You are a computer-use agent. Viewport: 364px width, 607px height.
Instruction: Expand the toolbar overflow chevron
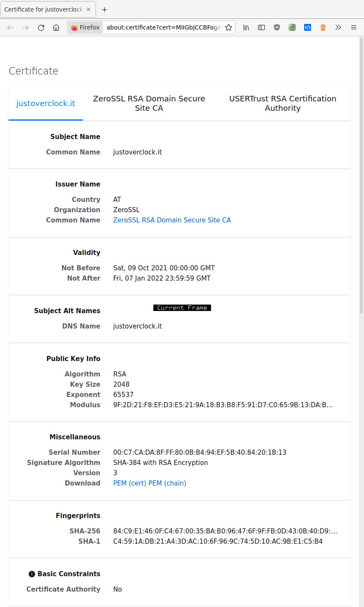[x=338, y=27]
